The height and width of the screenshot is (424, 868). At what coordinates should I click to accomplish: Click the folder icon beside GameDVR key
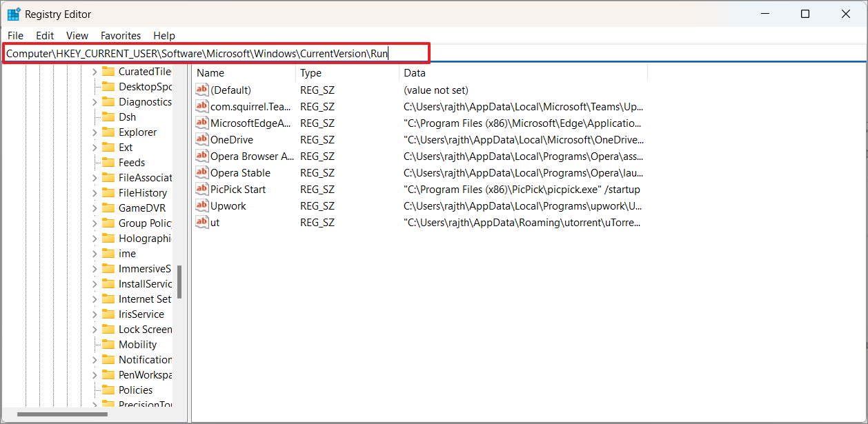pyautogui.click(x=108, y=208)
